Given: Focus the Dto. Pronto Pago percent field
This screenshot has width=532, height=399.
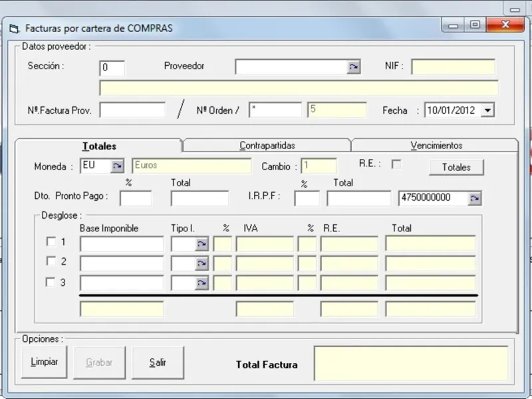Looking at the screenshot, I should pos(136,198).
